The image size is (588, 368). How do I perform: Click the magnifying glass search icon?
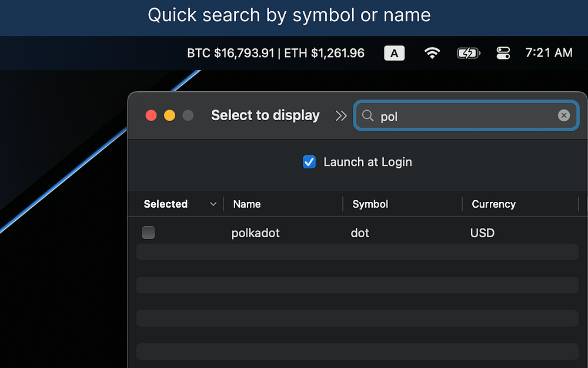[368, 115]
